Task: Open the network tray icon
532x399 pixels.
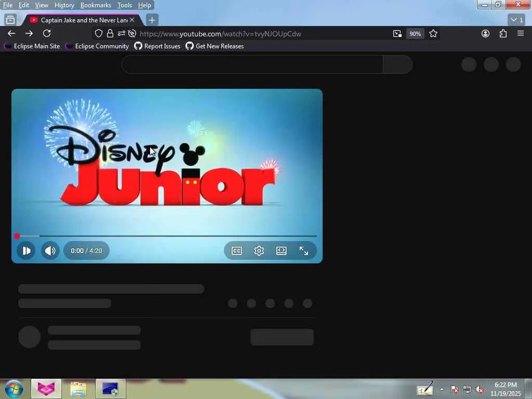Action: [x=467, y=390]
